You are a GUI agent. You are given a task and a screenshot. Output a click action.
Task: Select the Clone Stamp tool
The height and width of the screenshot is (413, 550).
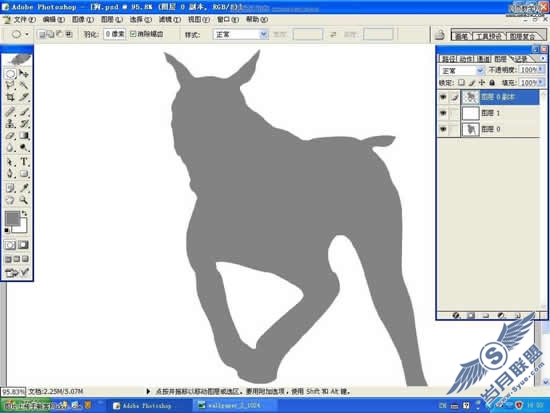(10, 124)
